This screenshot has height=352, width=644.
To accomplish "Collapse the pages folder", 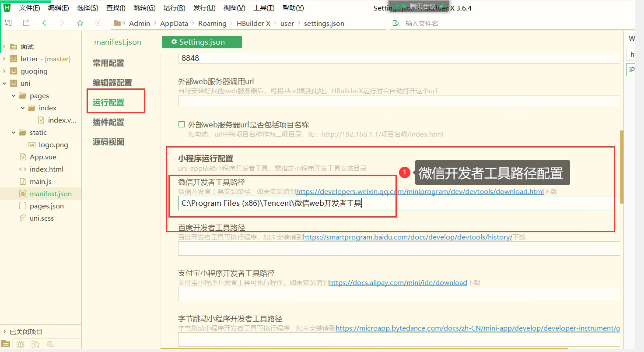I will coord(14,95).
